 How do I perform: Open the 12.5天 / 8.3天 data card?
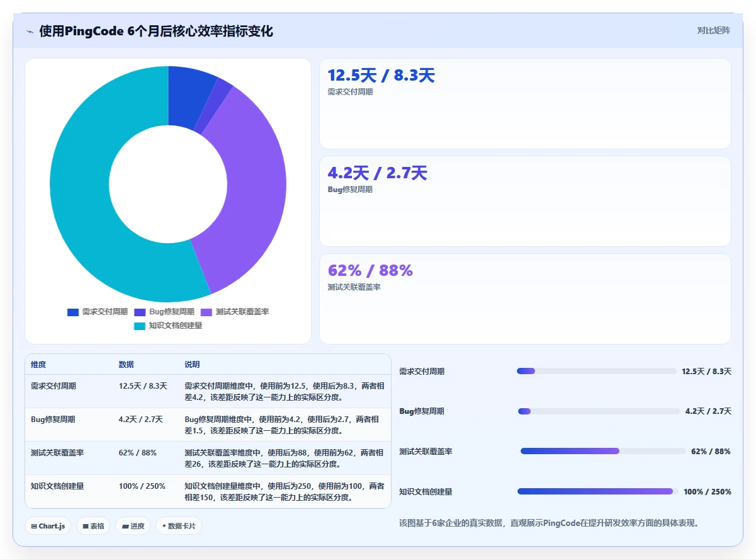[x=525, y=103]
